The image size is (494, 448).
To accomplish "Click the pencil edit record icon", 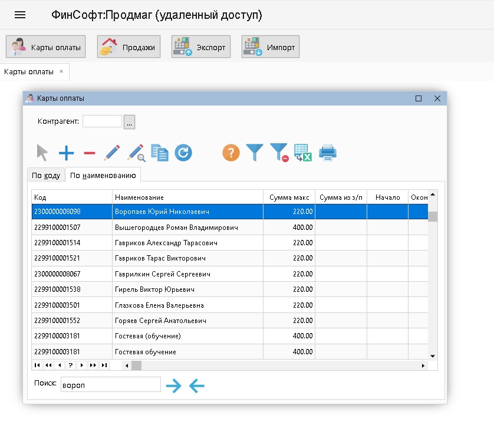I will pyautogui.click(x=112, y=153).
